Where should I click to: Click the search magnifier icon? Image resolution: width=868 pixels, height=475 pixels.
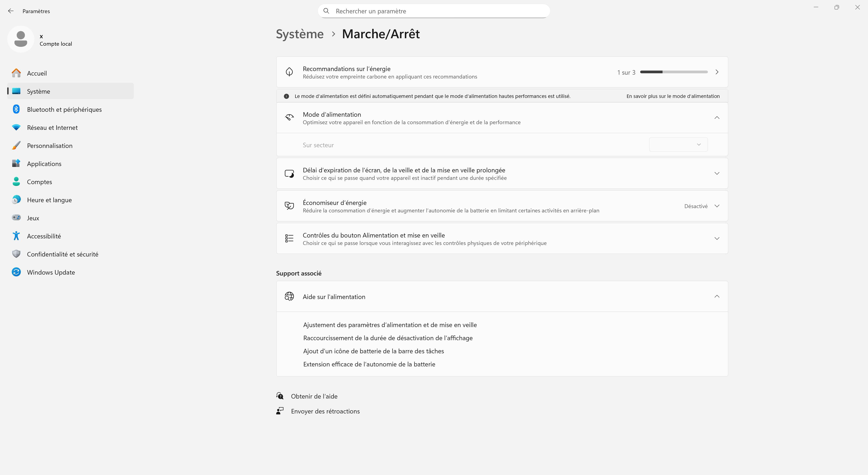(x=326, y=11)
